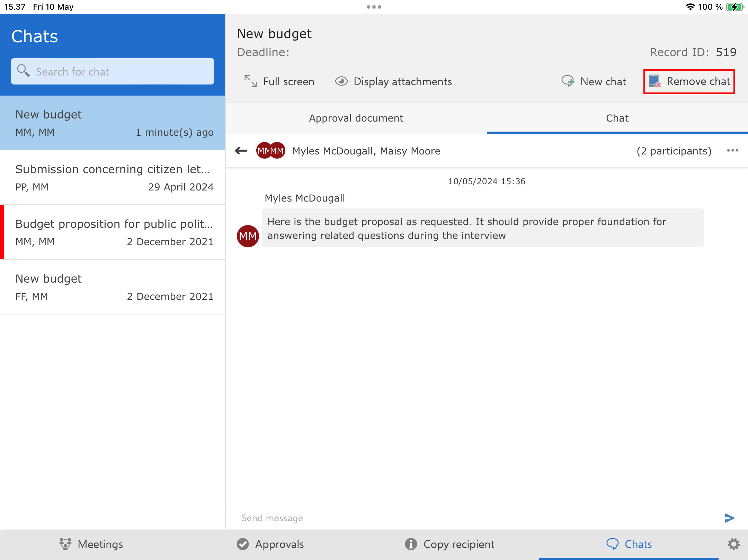Open the New budget chat with FF, MM

click(113, 287)
